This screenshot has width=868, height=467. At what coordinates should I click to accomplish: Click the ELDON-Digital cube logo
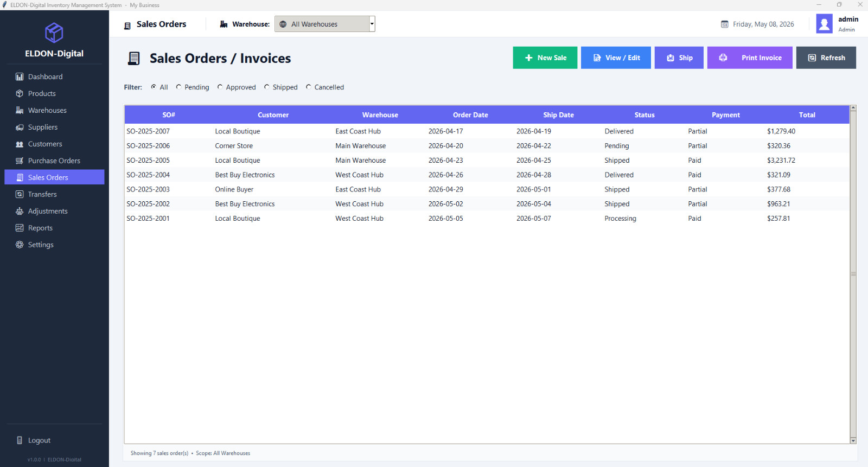click(x=54, y=33)
